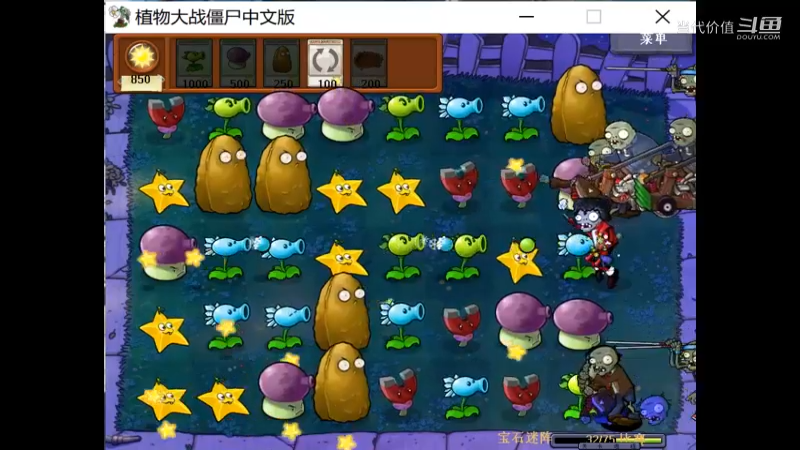
Task: Maximize the 植物大战僵尸中文版 window
Action: coord(593,17)
